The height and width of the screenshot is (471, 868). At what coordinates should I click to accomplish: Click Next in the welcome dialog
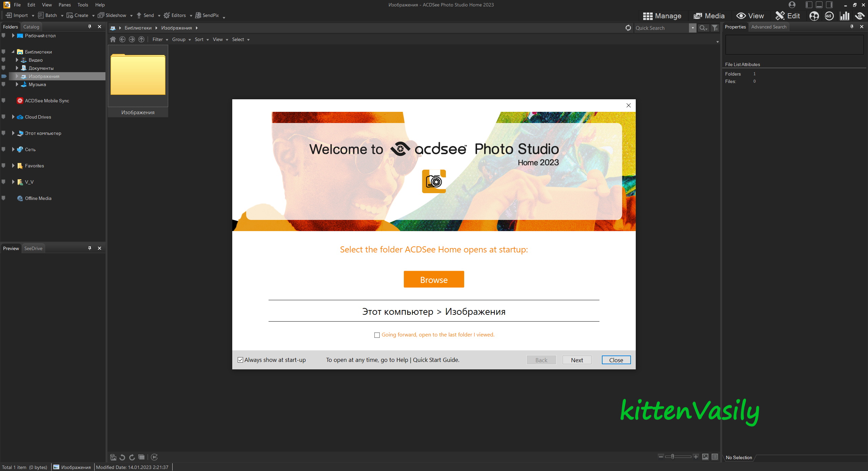point(577,360)
